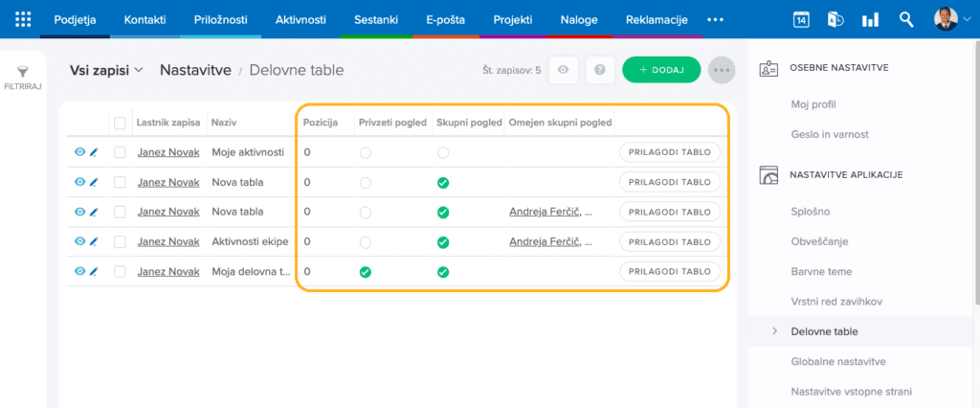Enable Privzeti pogled for Moje aktivnosti row
Viewport: 980px width, 408px height.
pyautogui.click(x=365, y=152)
